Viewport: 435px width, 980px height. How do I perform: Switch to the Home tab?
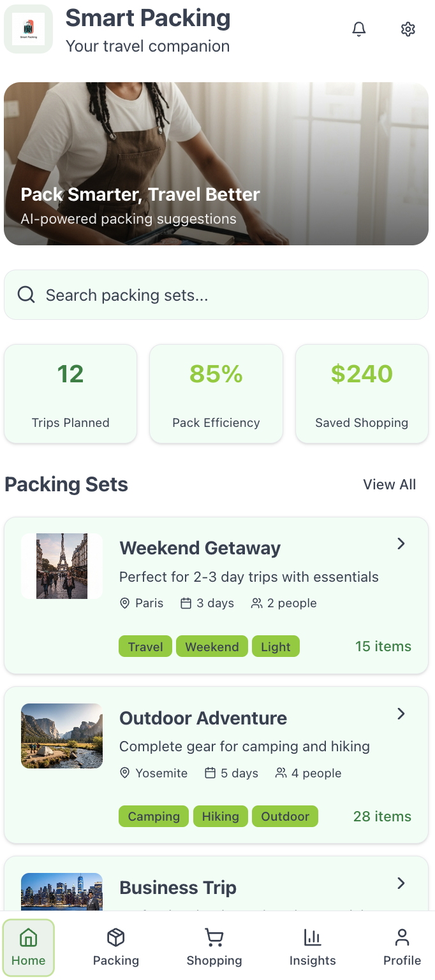pos(29,948)
